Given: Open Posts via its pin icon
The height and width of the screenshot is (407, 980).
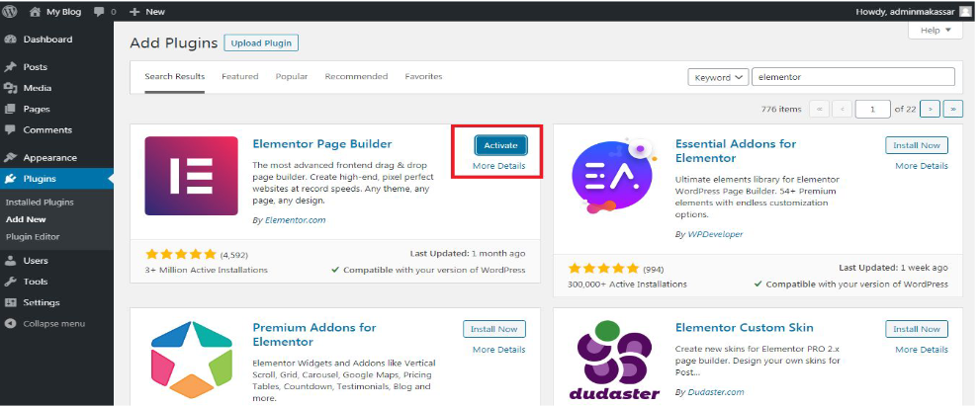Looking at the screenshot, I should 10,67.
